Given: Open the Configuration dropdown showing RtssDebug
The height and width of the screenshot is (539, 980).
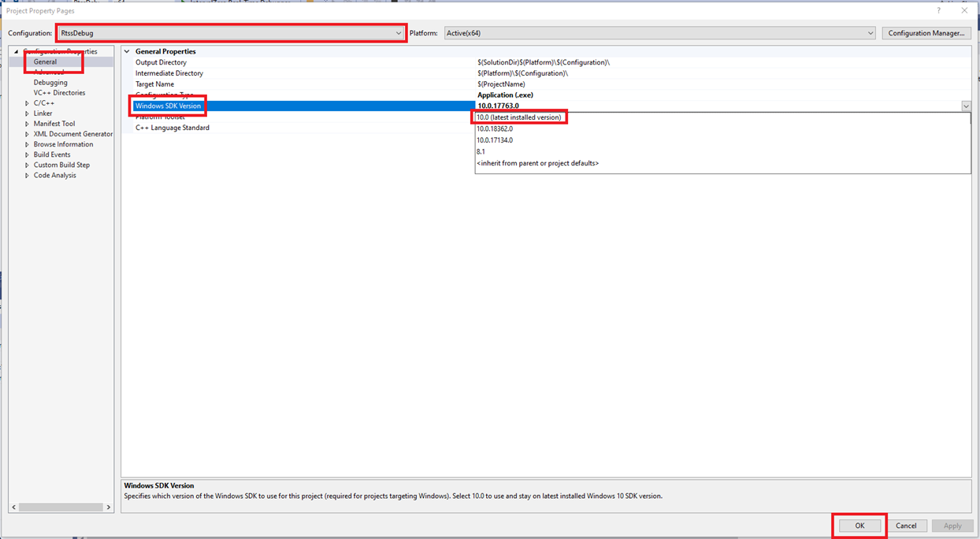Looking at the screenshot, I should 231,33.
